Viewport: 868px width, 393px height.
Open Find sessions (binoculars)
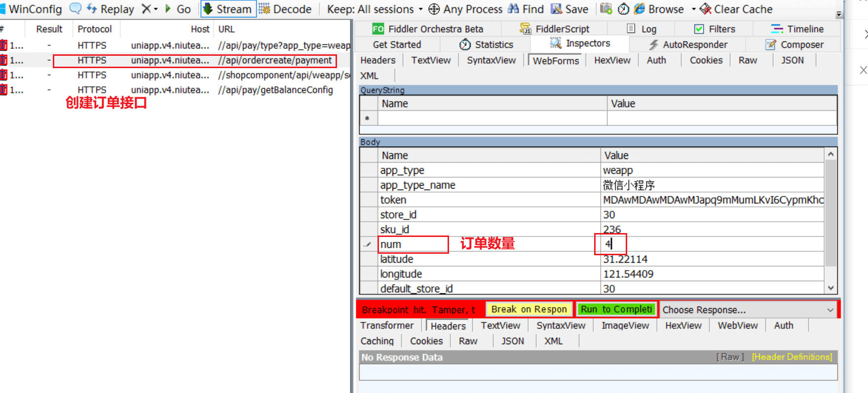point(526,9)
